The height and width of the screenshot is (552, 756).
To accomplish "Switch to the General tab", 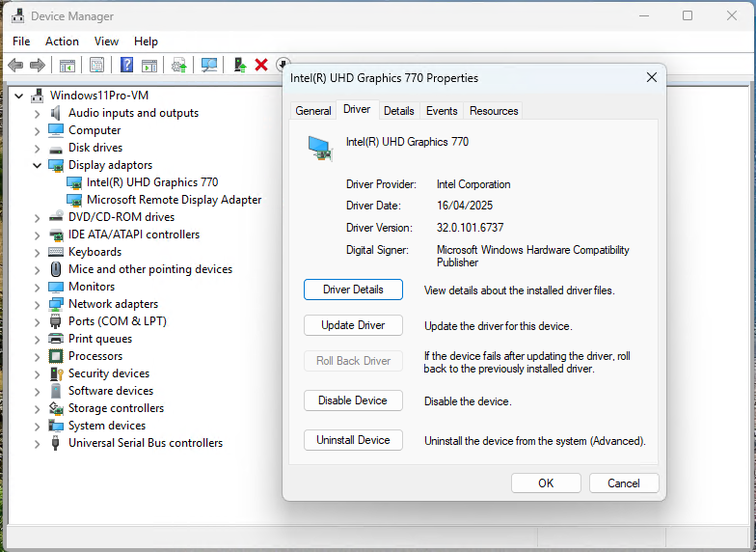I will [312, 111].
